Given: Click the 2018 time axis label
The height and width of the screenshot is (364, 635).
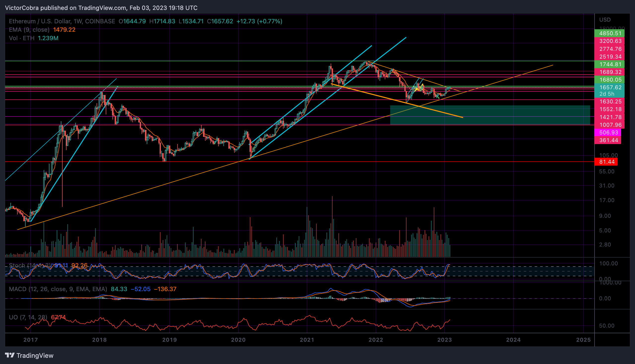Looking at the screenshot, I should [x=99, y=340].
